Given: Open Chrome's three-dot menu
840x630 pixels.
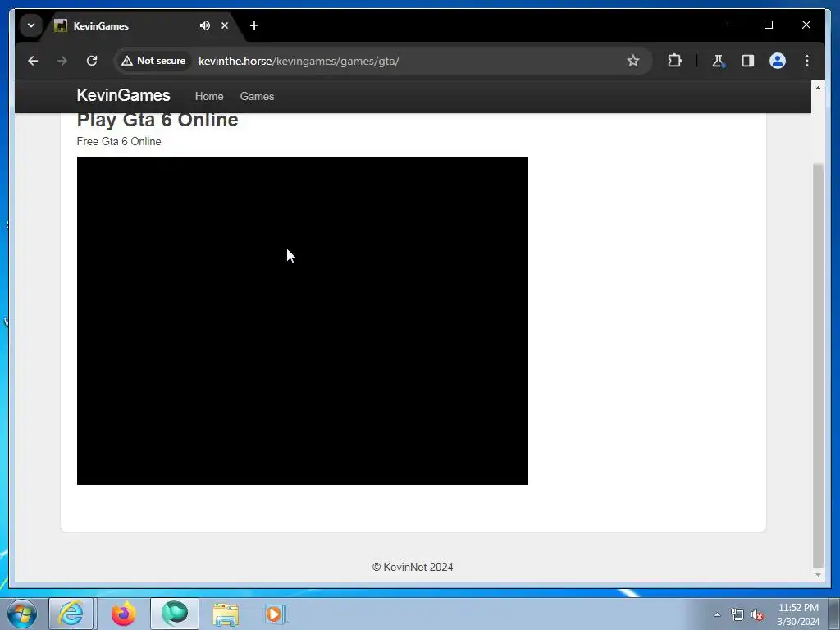Looking at the screenshot, I should tap(807, 61).
